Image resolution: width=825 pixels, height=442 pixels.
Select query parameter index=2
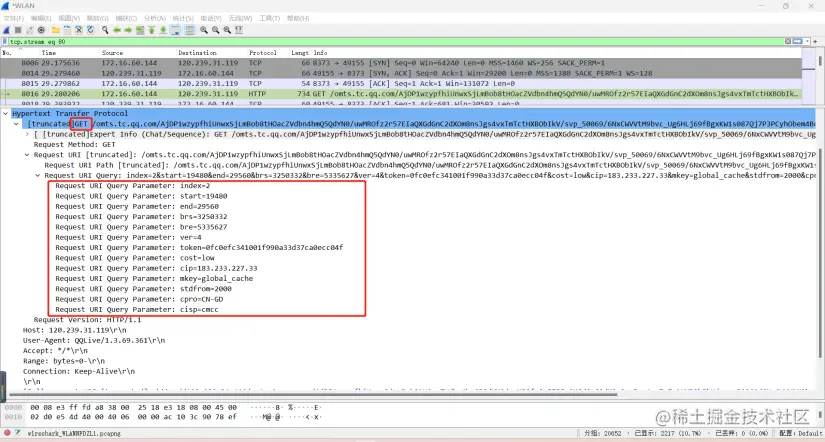pos(133,186)
